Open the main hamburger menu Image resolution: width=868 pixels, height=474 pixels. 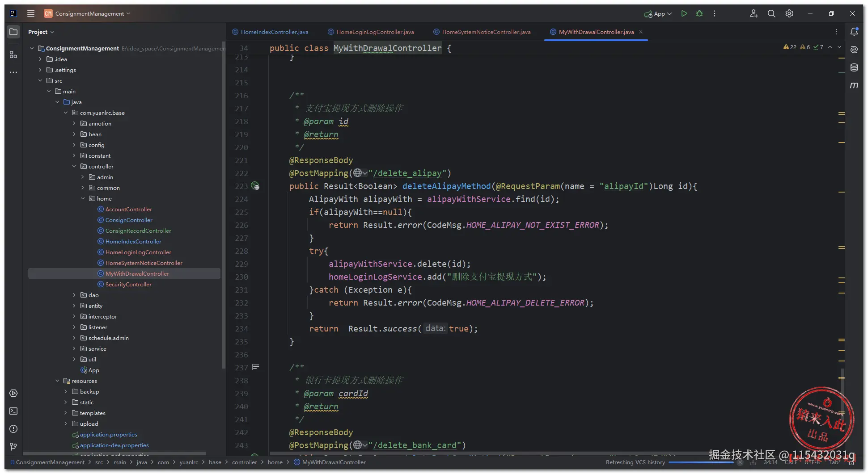pyautogui.click(x=31, y=13)
